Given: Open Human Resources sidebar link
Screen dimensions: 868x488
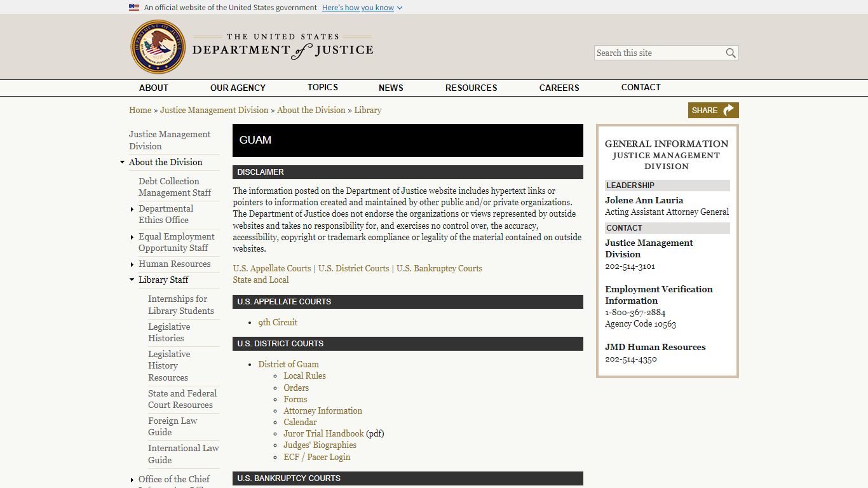Looking at the screenshot, I should (x=174, y=264).
